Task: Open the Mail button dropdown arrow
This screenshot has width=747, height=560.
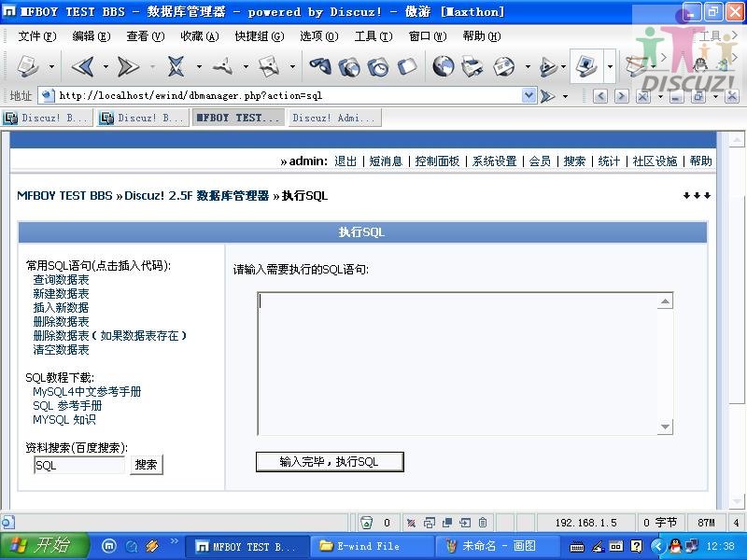Action: (528, 66)
